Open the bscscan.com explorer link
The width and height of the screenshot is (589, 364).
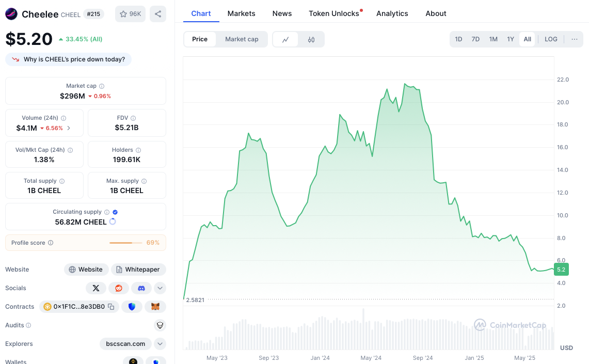(125, 344)
